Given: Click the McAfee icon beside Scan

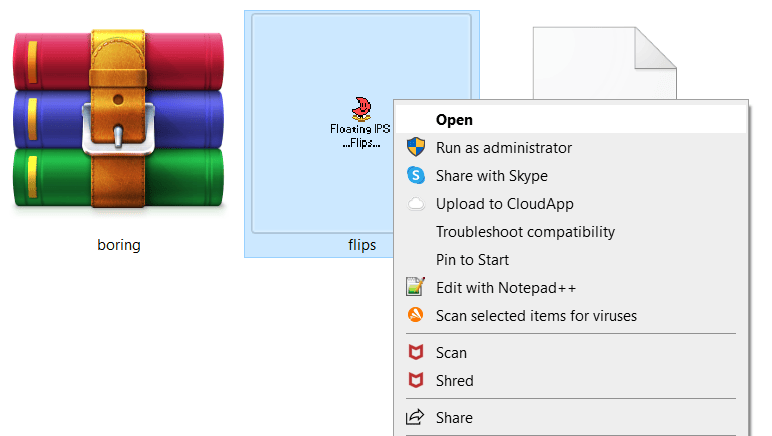Looking at the screenshot, I should 415,353.
